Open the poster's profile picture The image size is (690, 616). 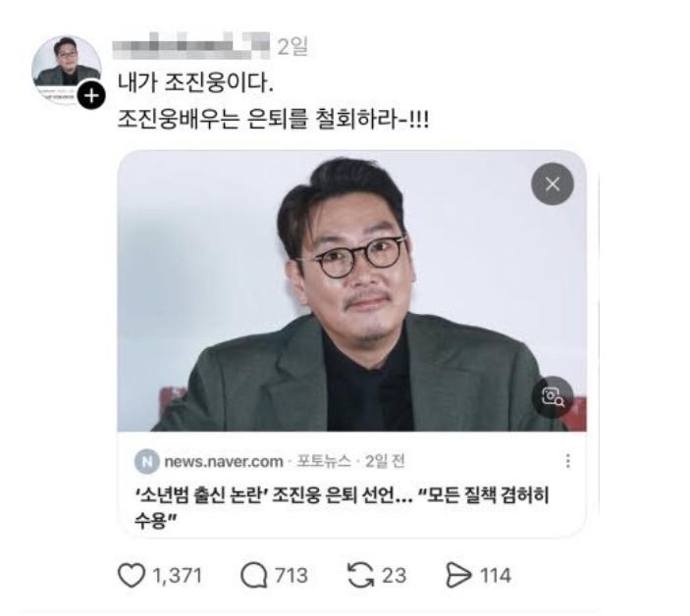67,71
